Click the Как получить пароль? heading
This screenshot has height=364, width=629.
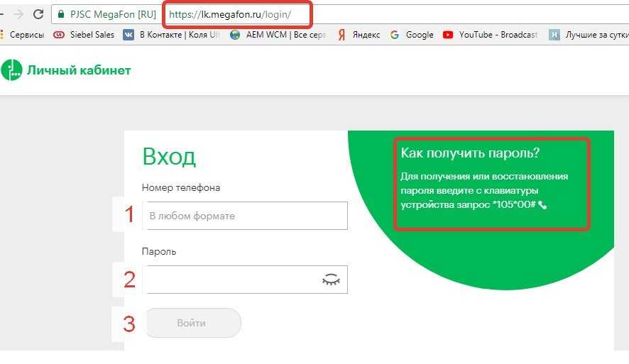[470, 153]
